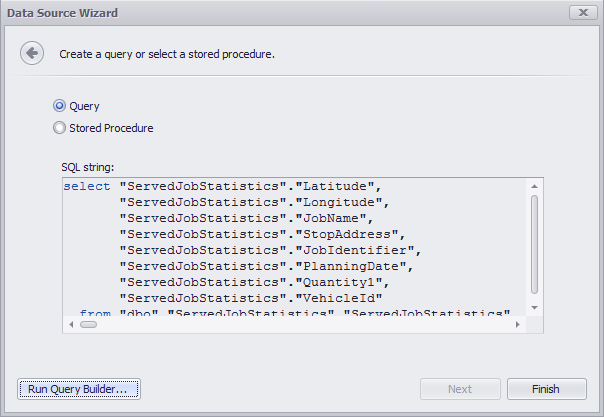604x417 pixels.
Task: Place cursor on the "Latitude" SQL line
Action: pyautogui.click(x=222, y=186)
